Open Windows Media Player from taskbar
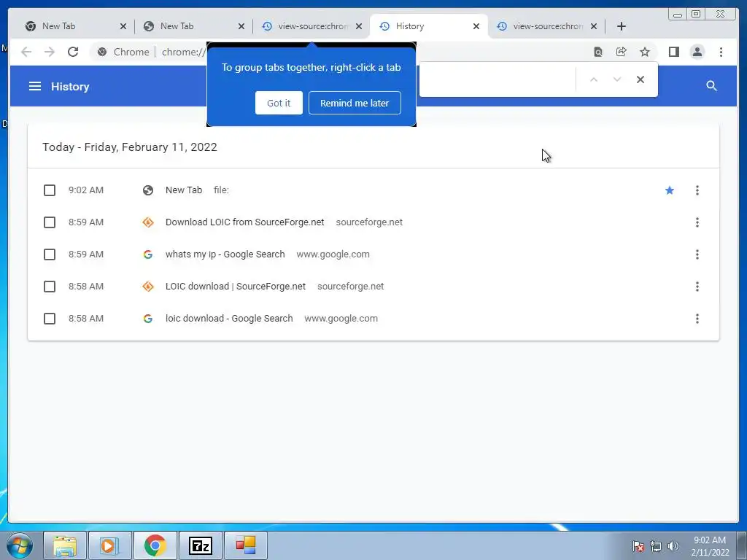The width and height of the screenshot is (747, 560). tap(110, 545)
